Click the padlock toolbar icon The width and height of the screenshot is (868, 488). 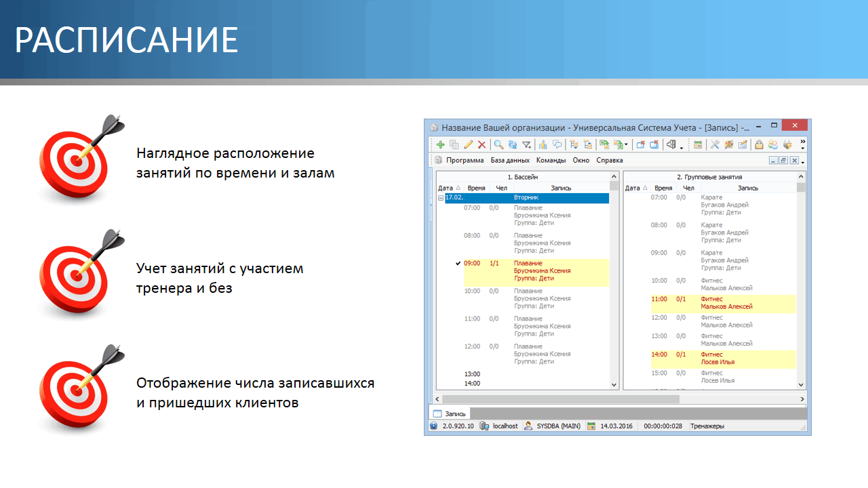click(759, 144)
